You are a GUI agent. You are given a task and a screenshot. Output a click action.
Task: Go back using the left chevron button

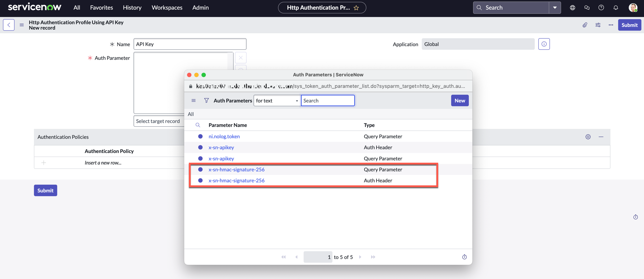[x=9, y=25]
